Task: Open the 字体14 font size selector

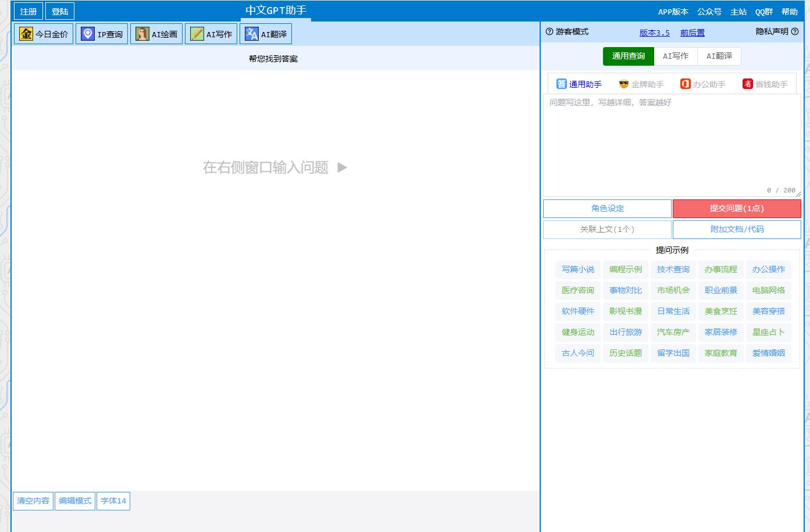Action: click(113, 501)
